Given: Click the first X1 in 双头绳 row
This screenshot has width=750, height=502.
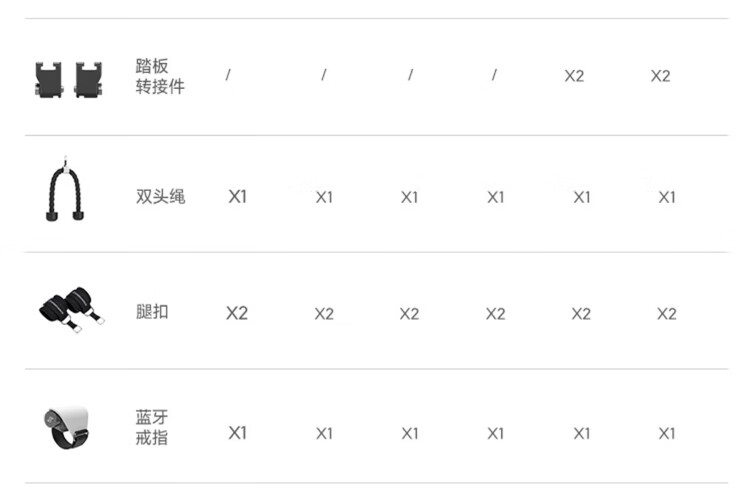Looking at the screenshot, I should point(237,197).
